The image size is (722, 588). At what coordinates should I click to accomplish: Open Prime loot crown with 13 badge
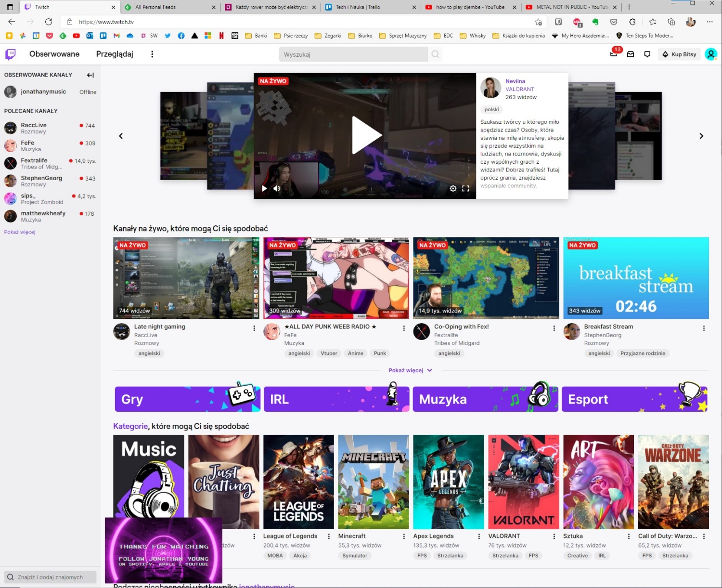tap(614, 53)
